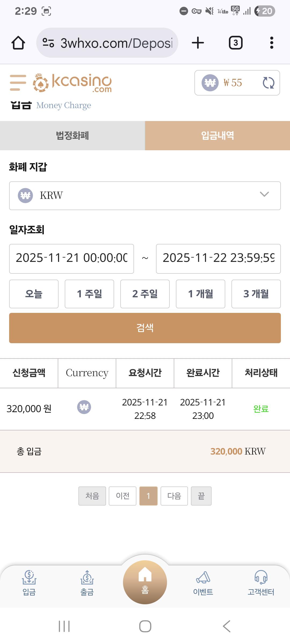Go to deposit via bottom bar
Screen dimensions: 290x644
pos(29,583)
